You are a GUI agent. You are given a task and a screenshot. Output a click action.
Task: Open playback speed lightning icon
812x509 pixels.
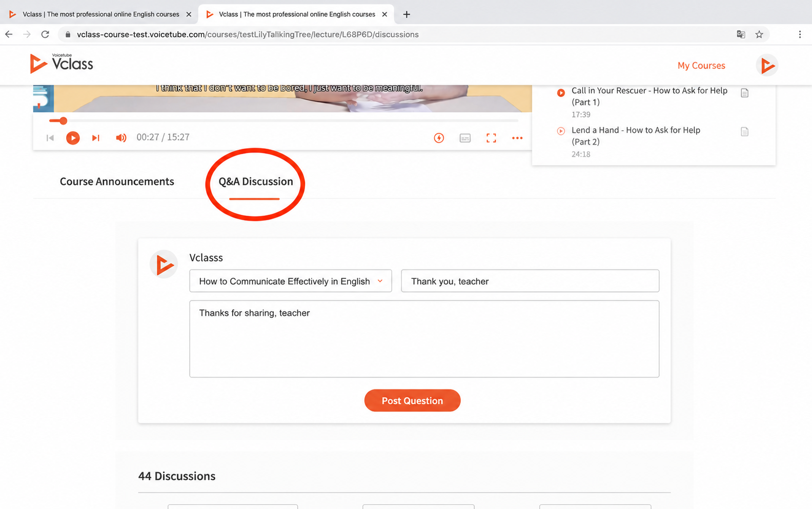point(439,138)
